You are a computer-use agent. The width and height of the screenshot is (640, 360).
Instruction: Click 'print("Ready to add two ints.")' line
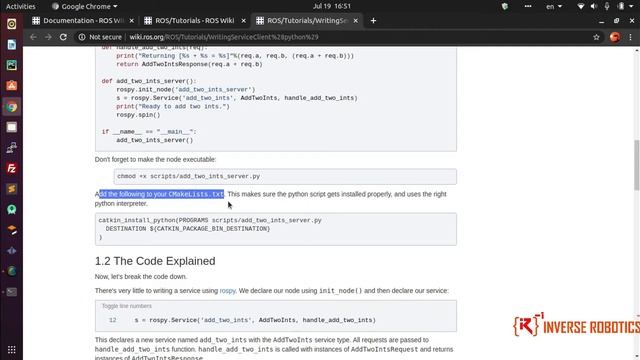click(173, 107)
